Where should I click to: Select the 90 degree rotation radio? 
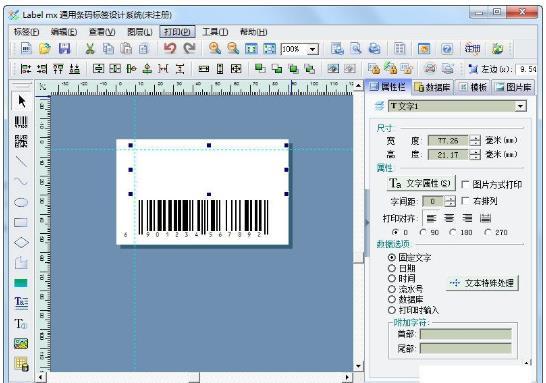(x=423, y=232)
